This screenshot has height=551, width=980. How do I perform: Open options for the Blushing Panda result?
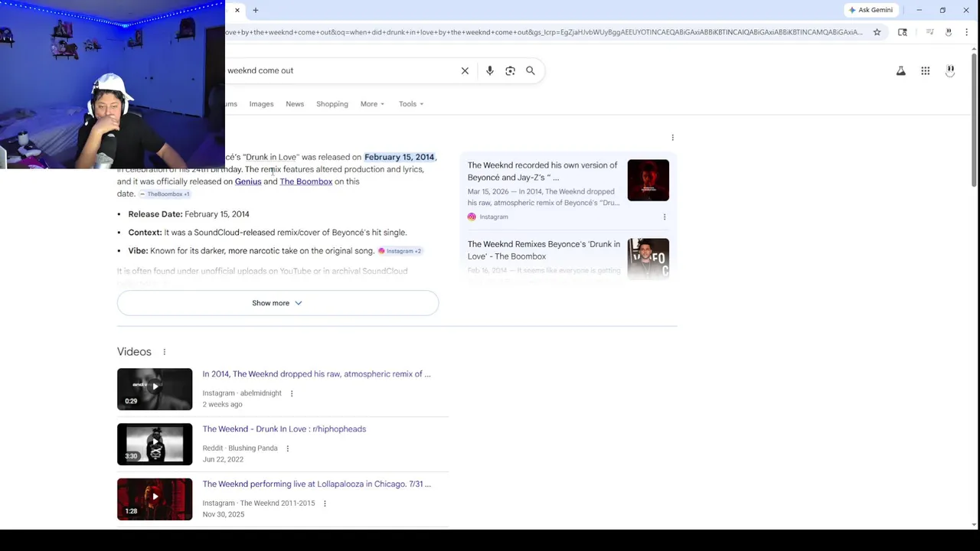tap(288, 448)
